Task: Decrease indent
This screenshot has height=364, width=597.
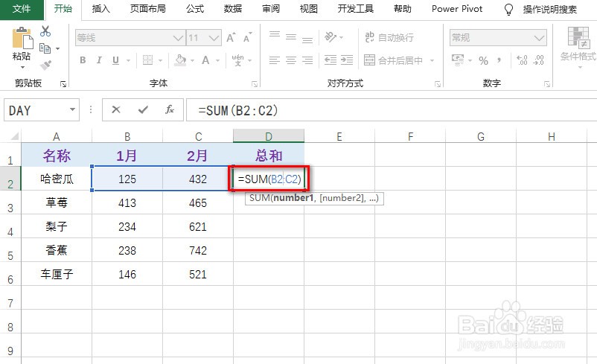Action: pos(331,60)
